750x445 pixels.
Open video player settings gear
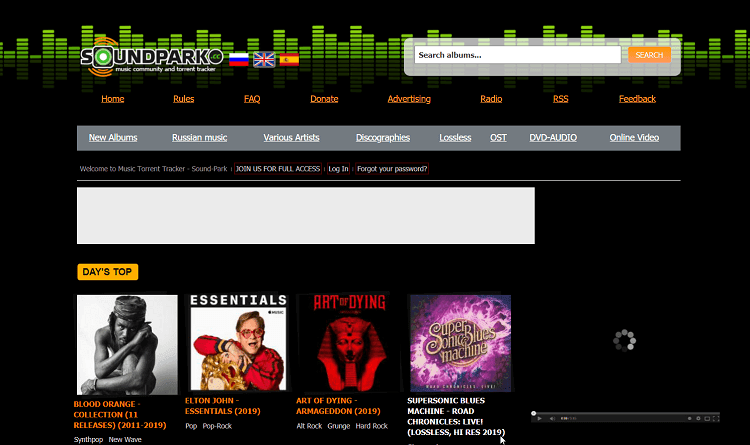tap(698, 418)
